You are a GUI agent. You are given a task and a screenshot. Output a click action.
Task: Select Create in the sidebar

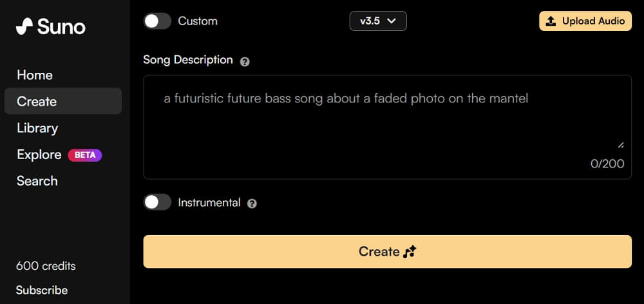(37, 101)
